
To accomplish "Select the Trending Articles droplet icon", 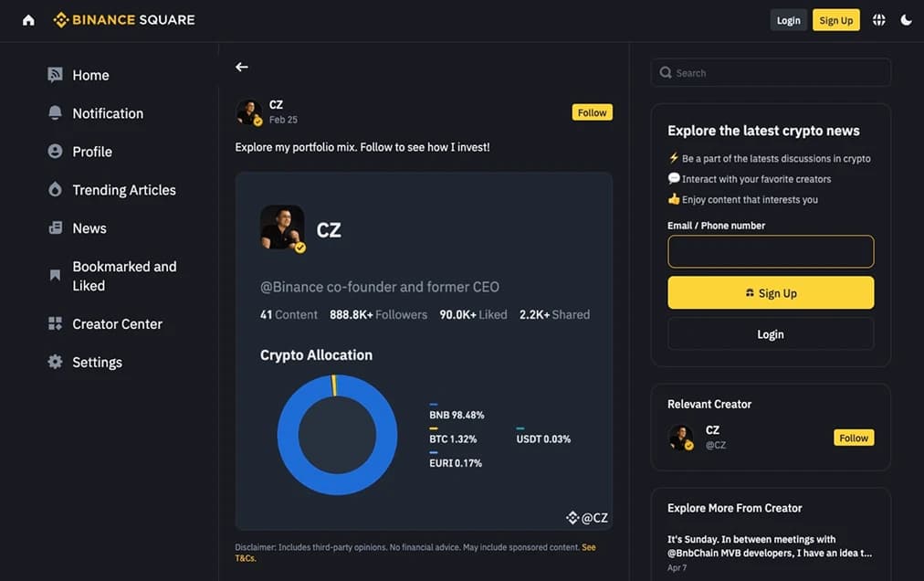I will [55, 189].
